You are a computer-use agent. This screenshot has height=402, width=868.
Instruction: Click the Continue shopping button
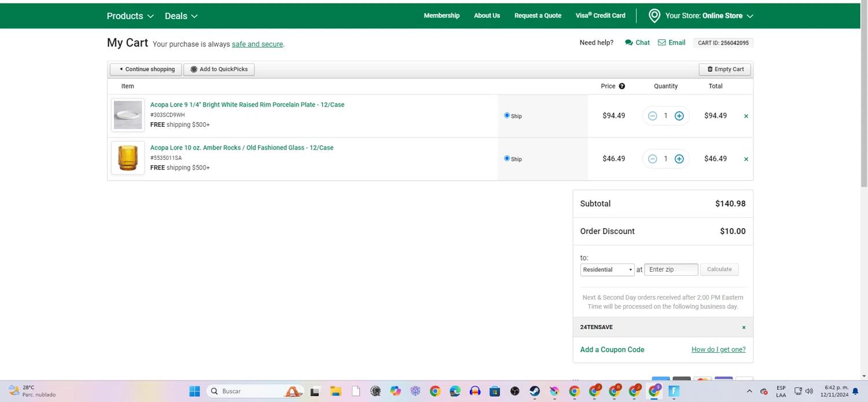[146, 70]
